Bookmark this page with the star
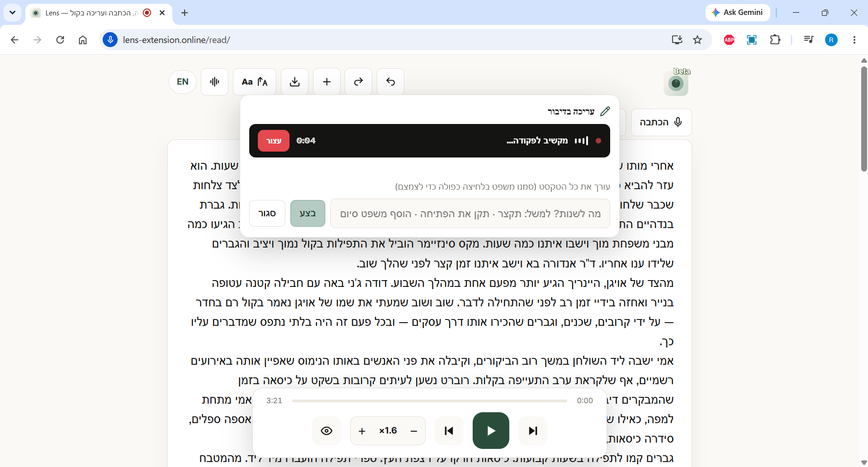This screenshot has width=868, height=467. (697, 40)
